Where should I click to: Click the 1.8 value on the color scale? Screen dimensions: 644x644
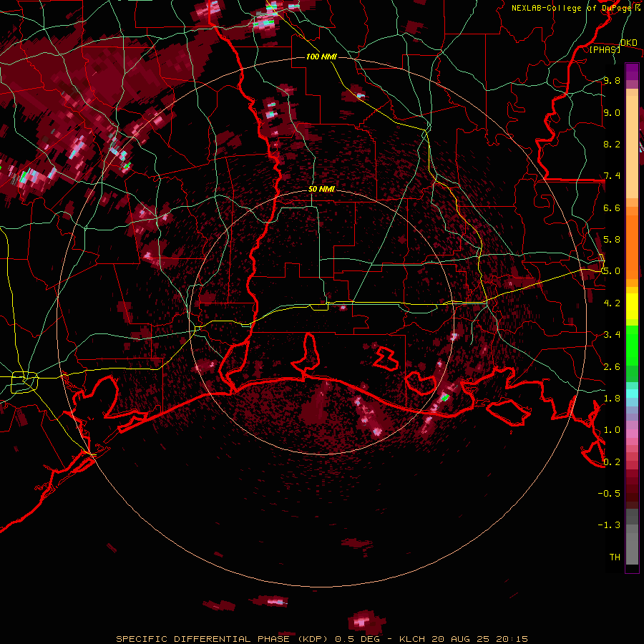(612, 399)
